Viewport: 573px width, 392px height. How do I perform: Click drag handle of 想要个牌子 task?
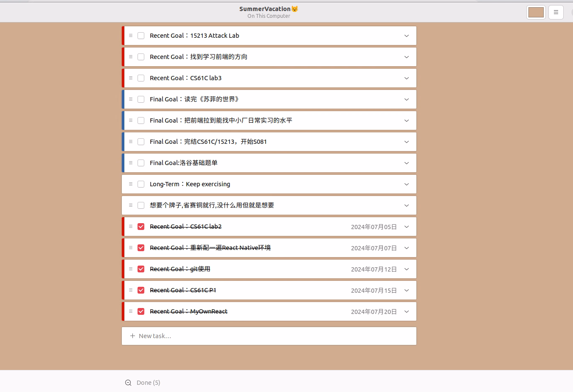tap(131, 205)
